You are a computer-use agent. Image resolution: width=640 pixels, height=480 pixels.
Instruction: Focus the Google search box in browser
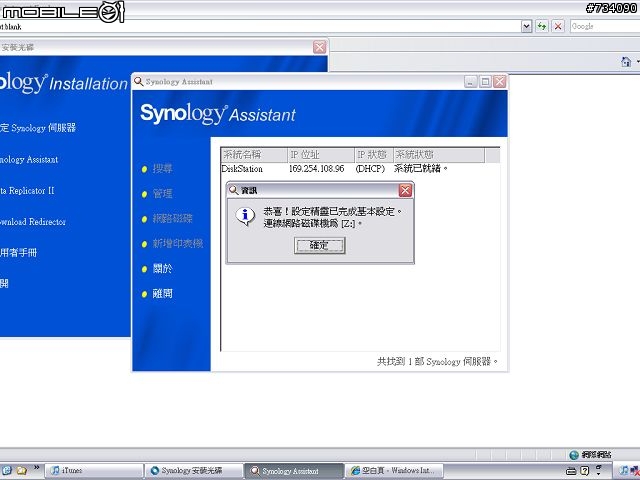[x=605, y=27]
